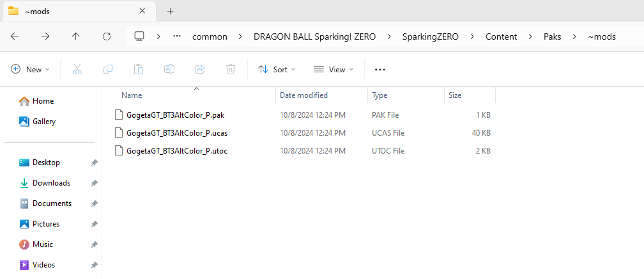Open the Sort options dropdown
The height and width of the screenshot is (279, 644).
pyautogui.click(x=277, y=69)
